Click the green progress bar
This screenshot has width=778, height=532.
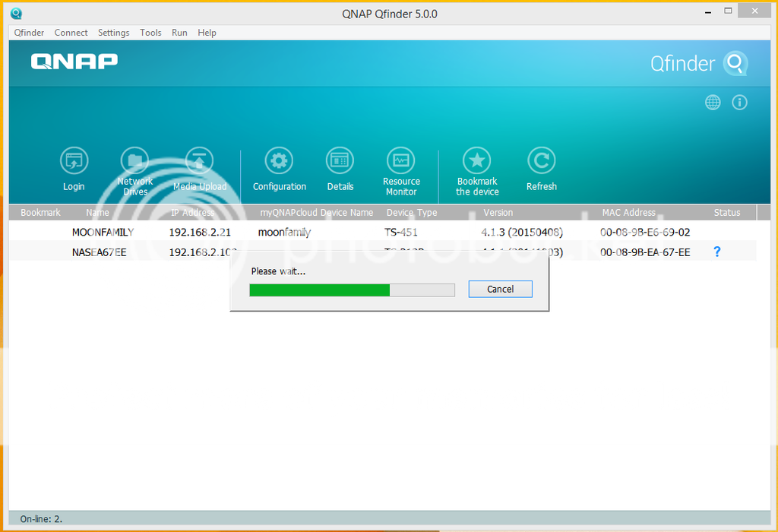pyautogui.click(x=319, y=290)
